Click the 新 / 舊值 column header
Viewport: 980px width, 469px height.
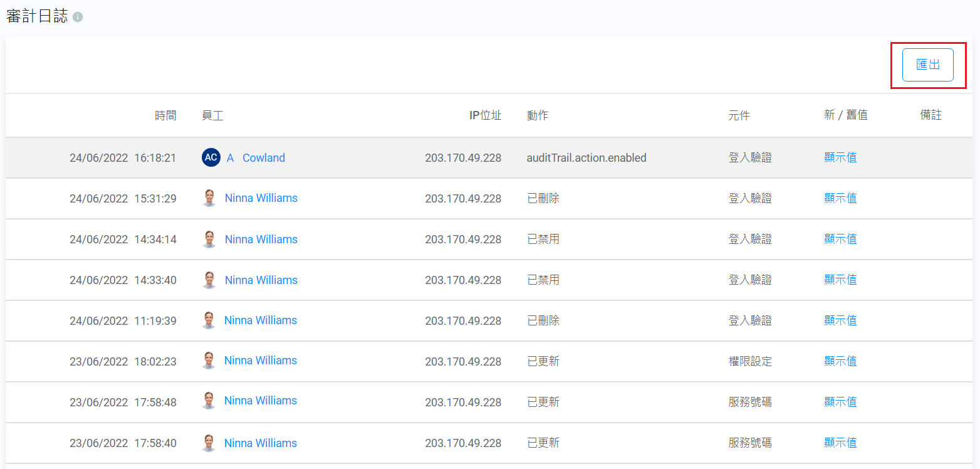click(846, 115)
